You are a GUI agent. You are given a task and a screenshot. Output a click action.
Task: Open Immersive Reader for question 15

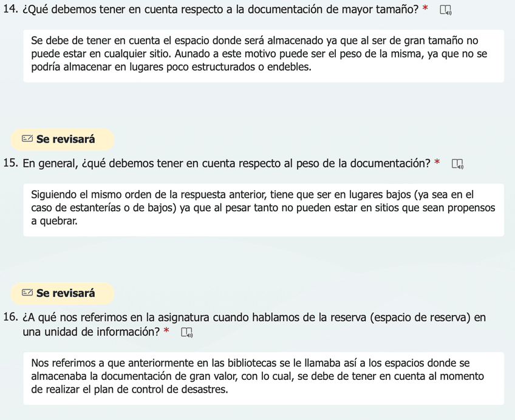click(457, 163)
